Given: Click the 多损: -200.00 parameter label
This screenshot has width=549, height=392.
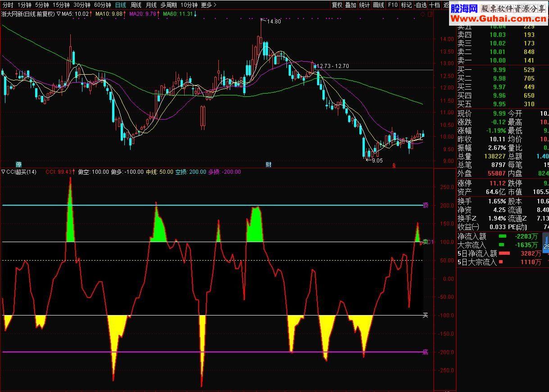Looking at the screenshot, I should pos(224,172).
